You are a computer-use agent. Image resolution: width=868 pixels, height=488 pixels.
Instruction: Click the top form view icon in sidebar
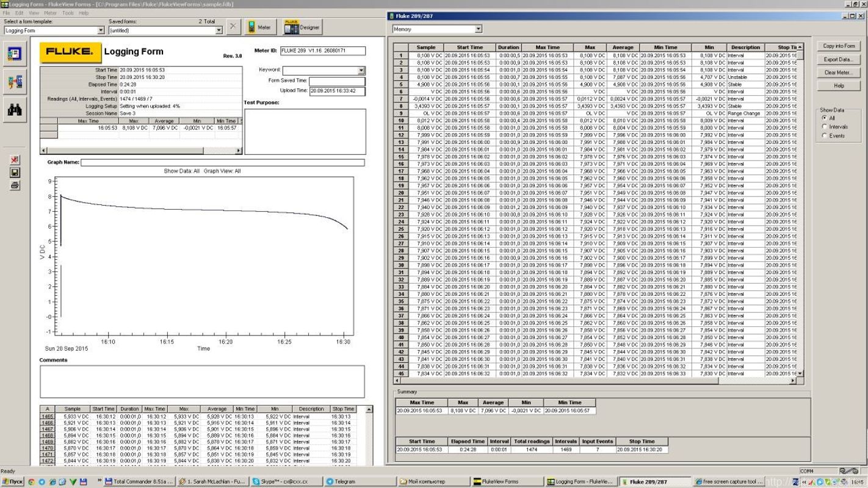coord(15,54)
